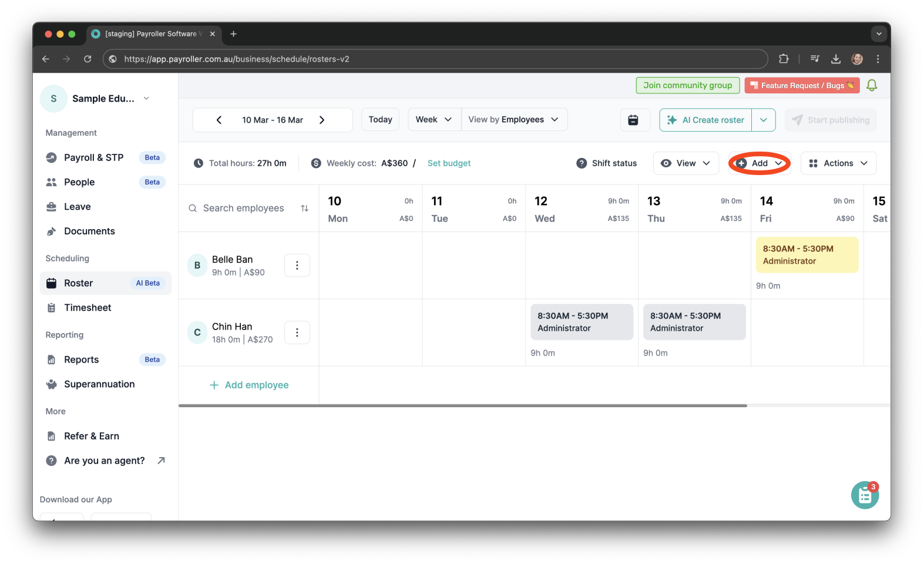Viewport: 924px width, 564px height.
Task: Open Belle Ban's three-dot options menu
Action: pos(297,266)
